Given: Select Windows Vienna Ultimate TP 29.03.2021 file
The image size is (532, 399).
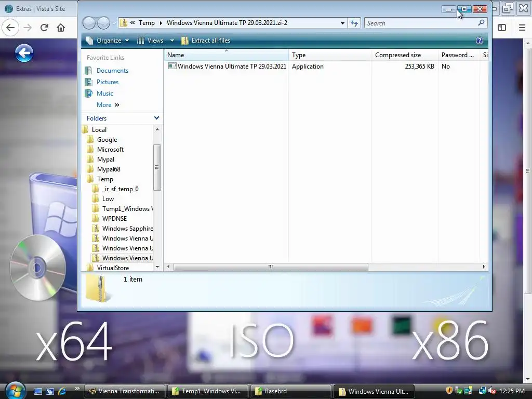Looking at the screenshot, I should pyautogui.click(x=232, y=66).
